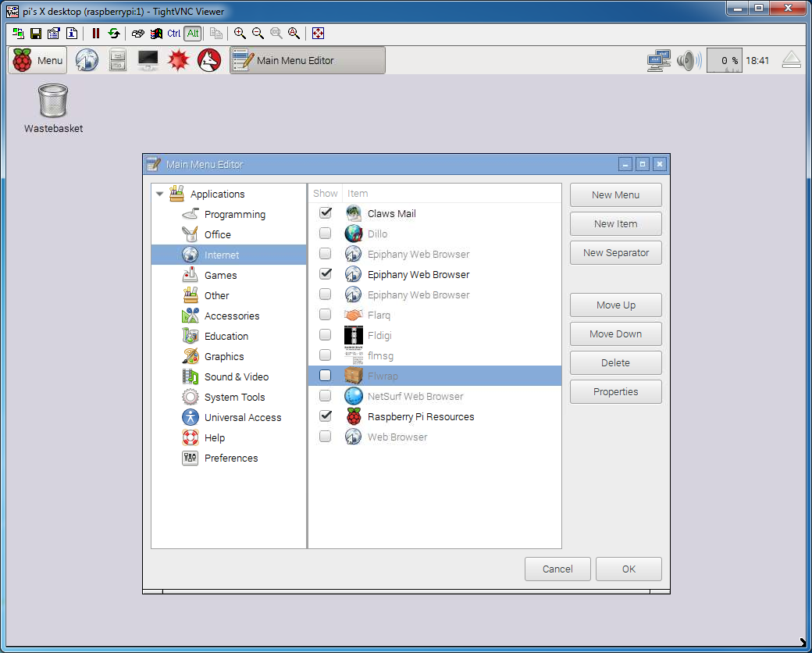Screen dimensions: 812x653
Task: Click the eject tray icon
Action: point(791,60)
